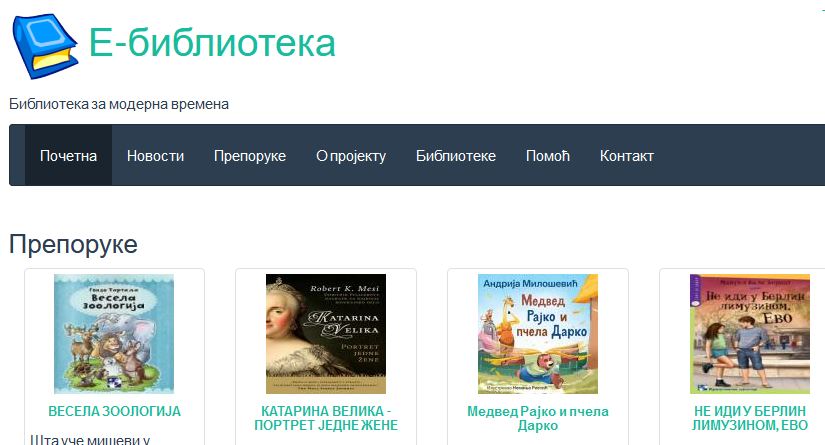
Task: Click the Библиотека за модерна времена tagline
Action: 119,104
